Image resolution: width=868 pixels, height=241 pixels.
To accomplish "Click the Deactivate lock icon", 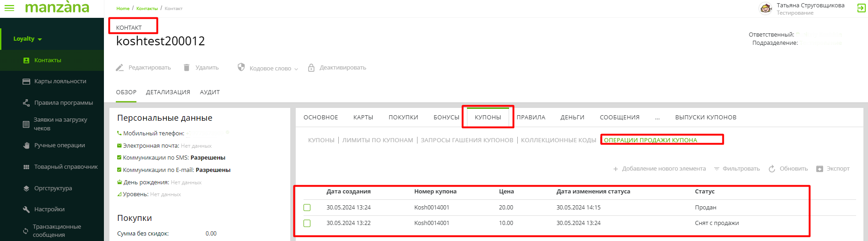I will [x=311, y=68].
